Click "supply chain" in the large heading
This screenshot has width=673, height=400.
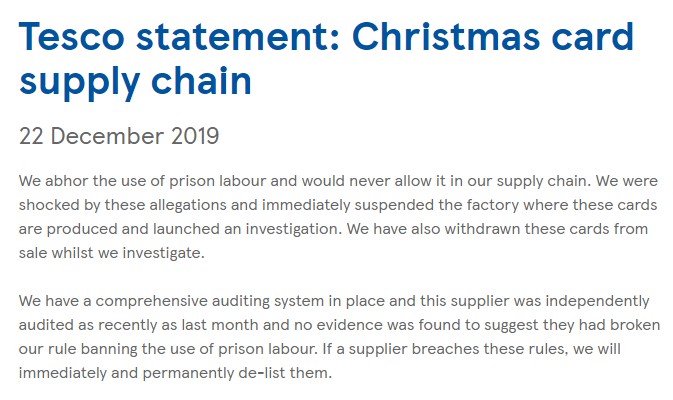135,81
